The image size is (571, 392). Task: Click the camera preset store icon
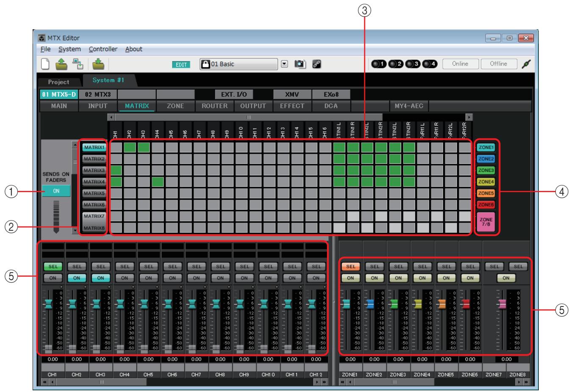pyautogui.click(x=300, y=64)
